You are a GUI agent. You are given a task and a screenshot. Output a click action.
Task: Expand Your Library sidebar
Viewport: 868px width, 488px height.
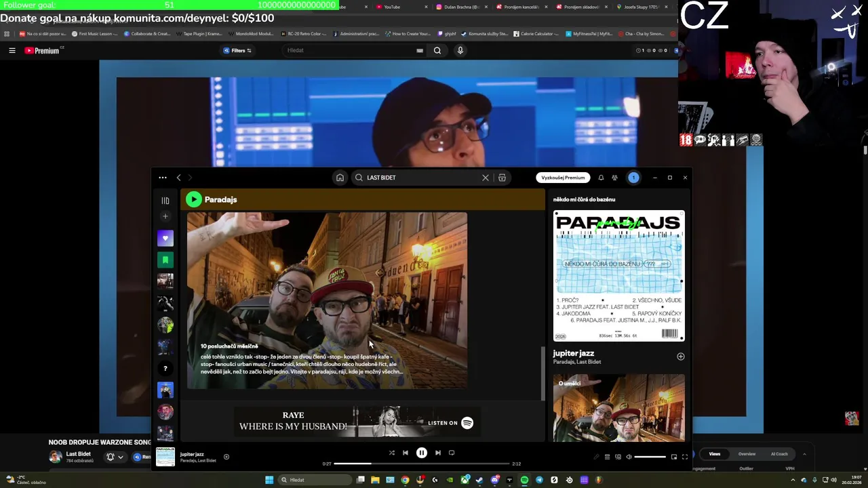165,201
